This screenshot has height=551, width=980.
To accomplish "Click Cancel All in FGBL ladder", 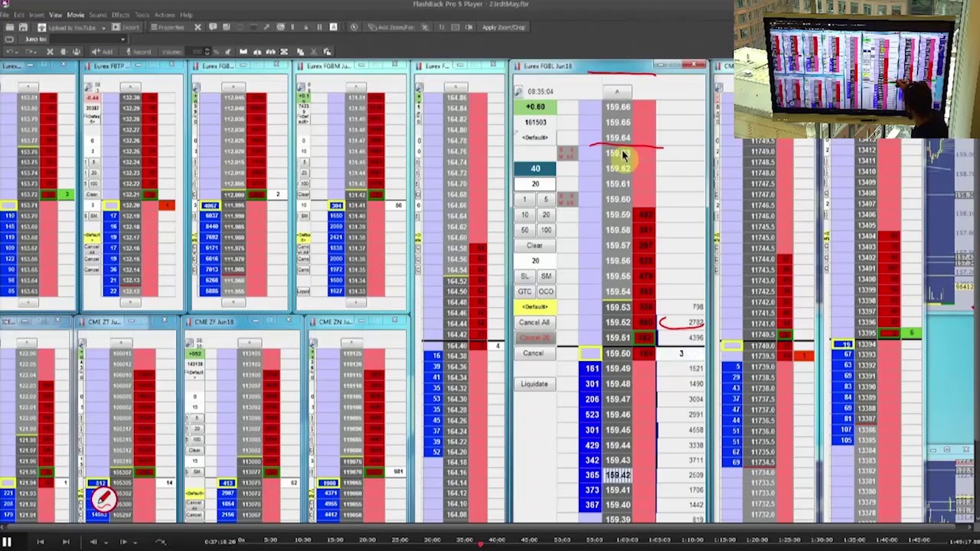I will click(534, 322).
